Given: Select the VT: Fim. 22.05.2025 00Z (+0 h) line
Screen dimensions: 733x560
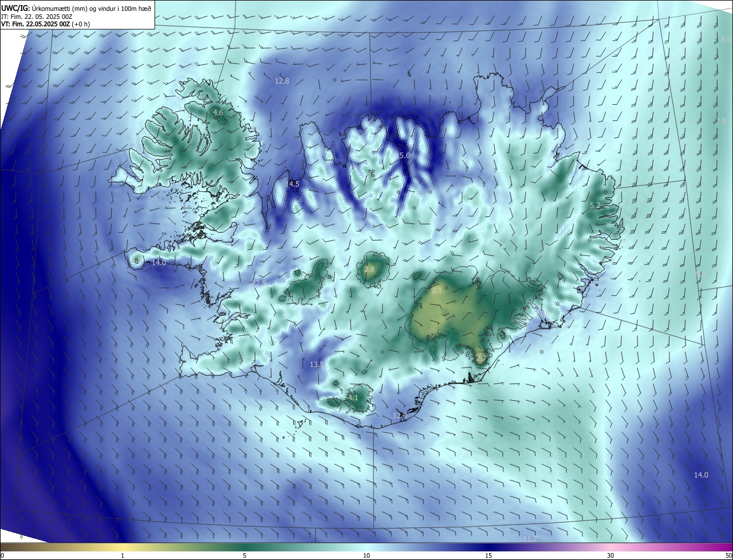Looking at the screenshot, I should coord(46,24).
